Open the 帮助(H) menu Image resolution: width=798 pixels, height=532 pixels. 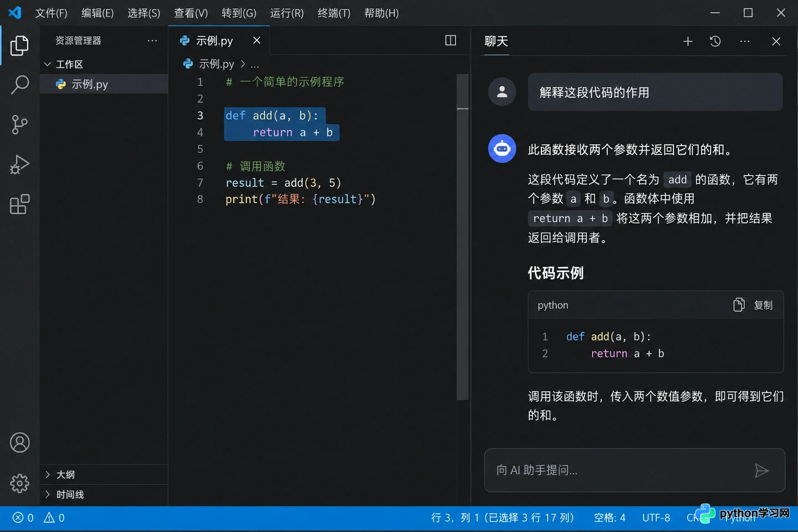(381, 13)
